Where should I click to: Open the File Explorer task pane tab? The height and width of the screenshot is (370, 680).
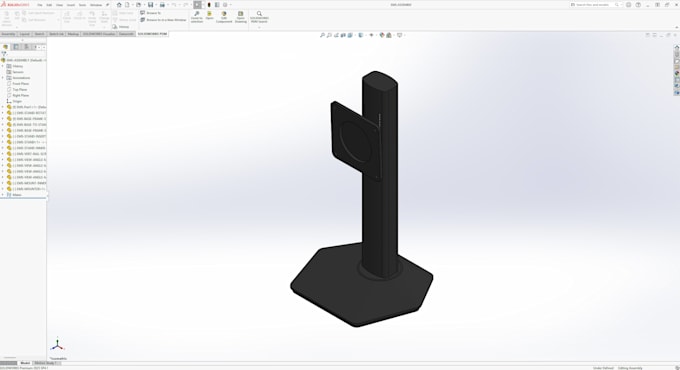coord(677,61)
